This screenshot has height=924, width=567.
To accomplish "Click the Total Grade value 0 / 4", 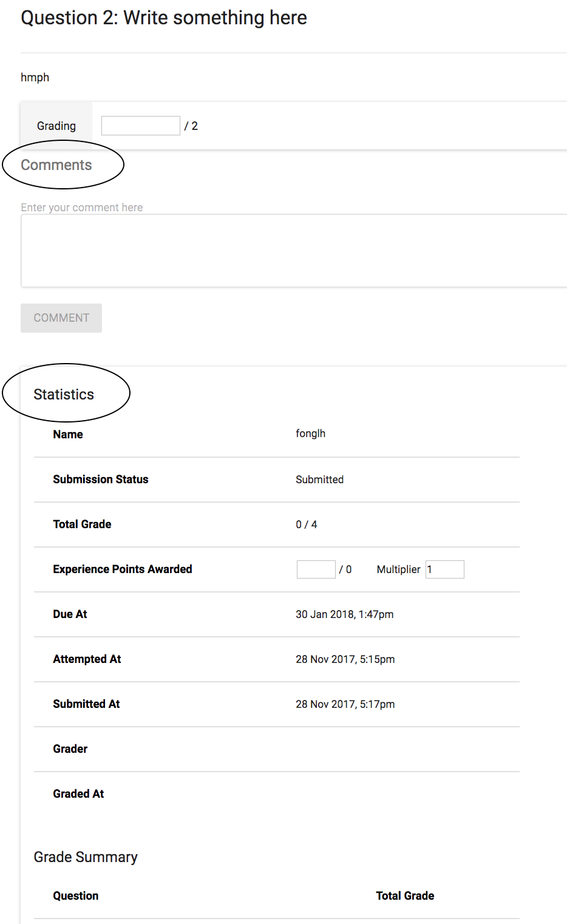I will [x=307, y=524].
